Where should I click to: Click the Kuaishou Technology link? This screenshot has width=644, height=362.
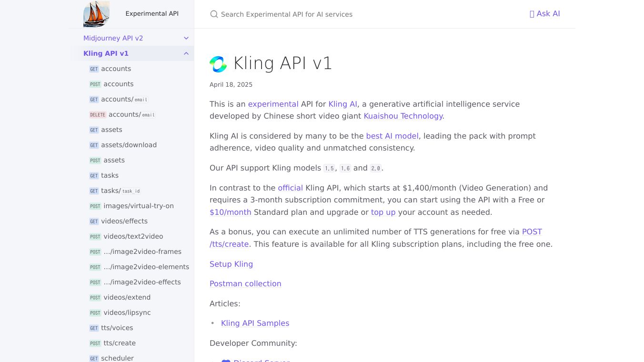(x=403, y=116)
